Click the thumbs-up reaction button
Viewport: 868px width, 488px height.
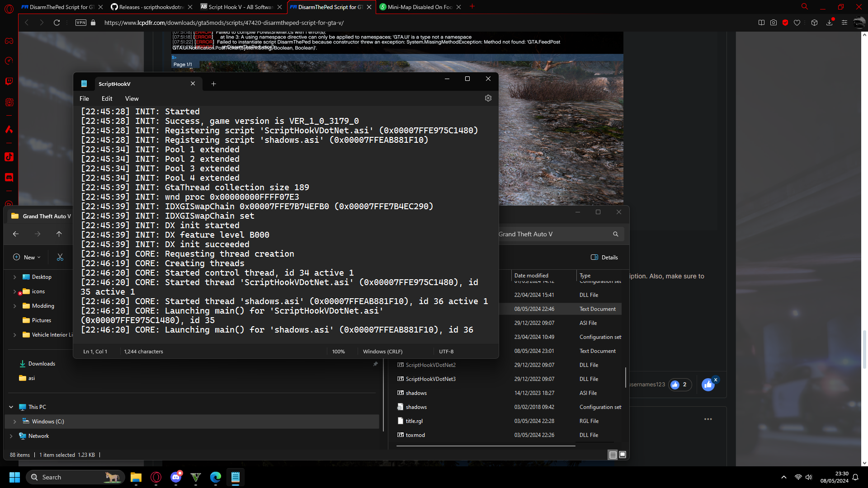tap(708, 385)
